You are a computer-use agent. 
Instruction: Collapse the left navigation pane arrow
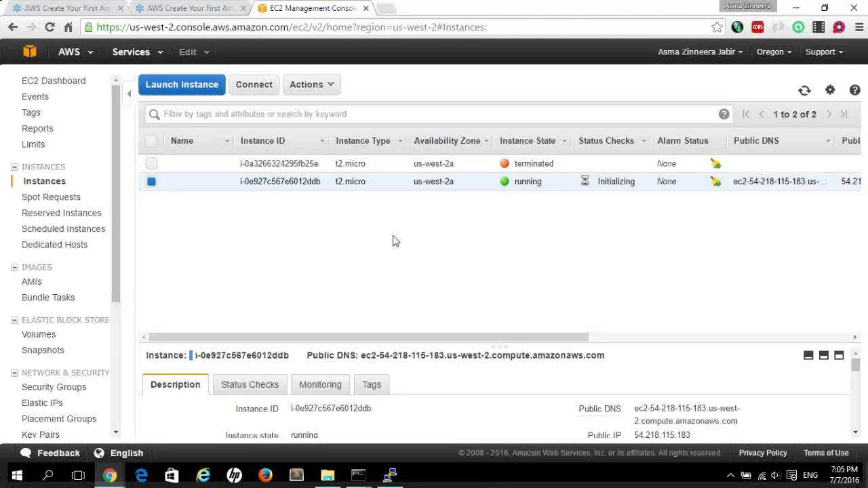129,94
